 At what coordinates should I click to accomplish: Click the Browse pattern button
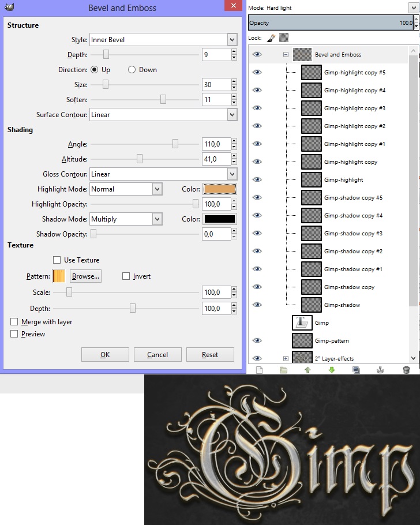point(85,276)
